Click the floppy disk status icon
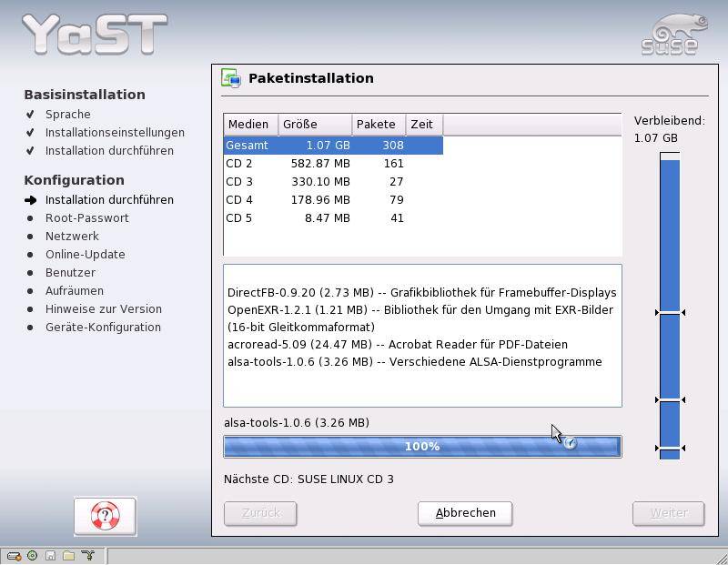728x565 pixels. tap(51, 556)
